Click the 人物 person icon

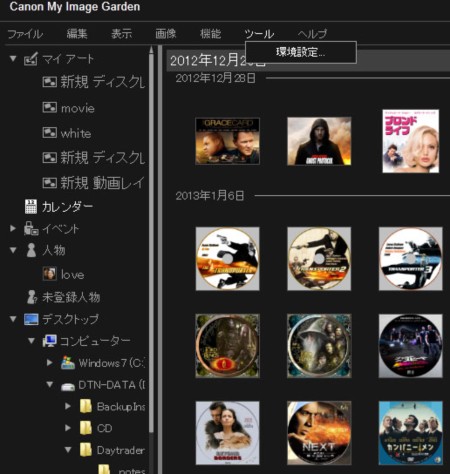click(x=31, y=250)
